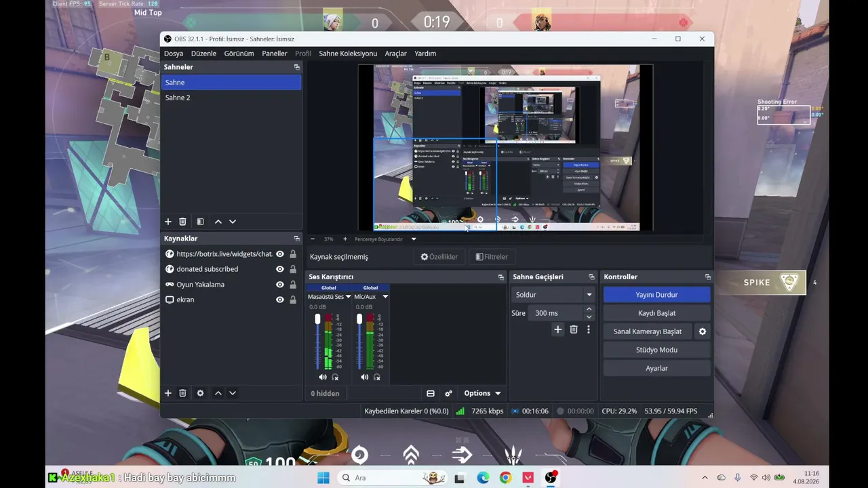Open the preview scaling dropdown arrow
Image resolution: width=868 pixels, height=488 pixels.
[414, 239]
